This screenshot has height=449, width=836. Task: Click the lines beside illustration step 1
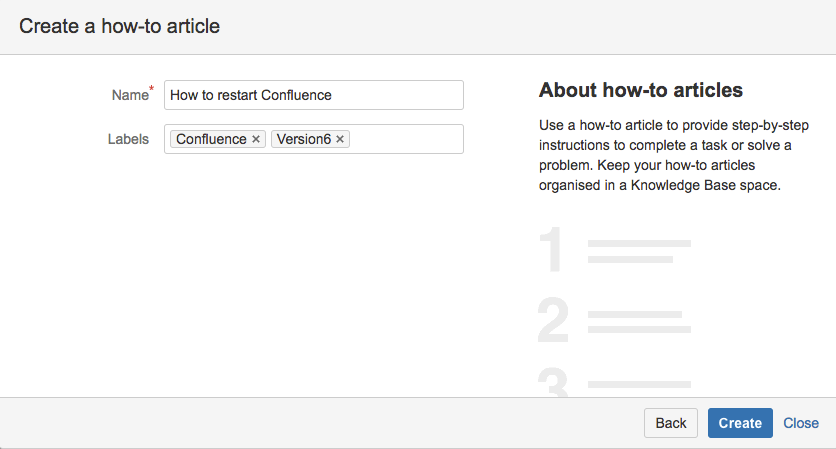638,251
